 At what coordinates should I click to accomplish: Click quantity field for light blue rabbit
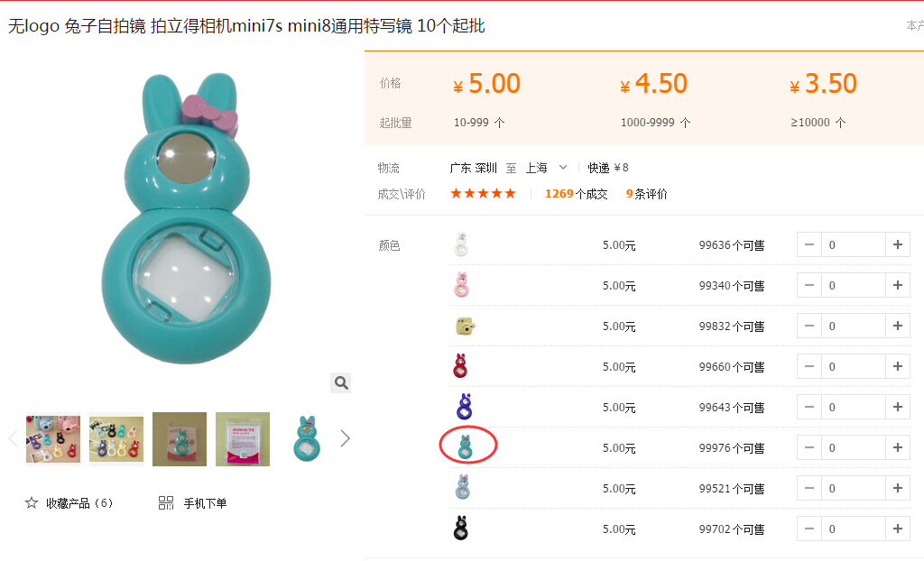[x=854, y=489]
